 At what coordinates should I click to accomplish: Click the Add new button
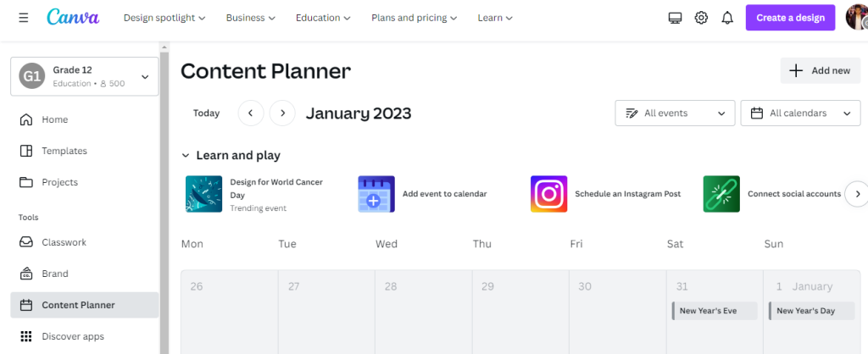[x=821, y=70]
